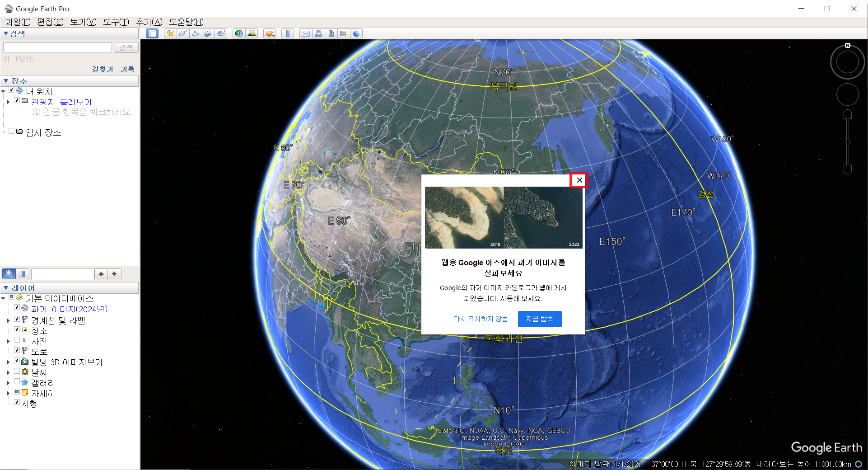Viewport: 868px width, 470px height.
Task: Click 다시 표시하지 않음 link
Action: tap(481, 319)
